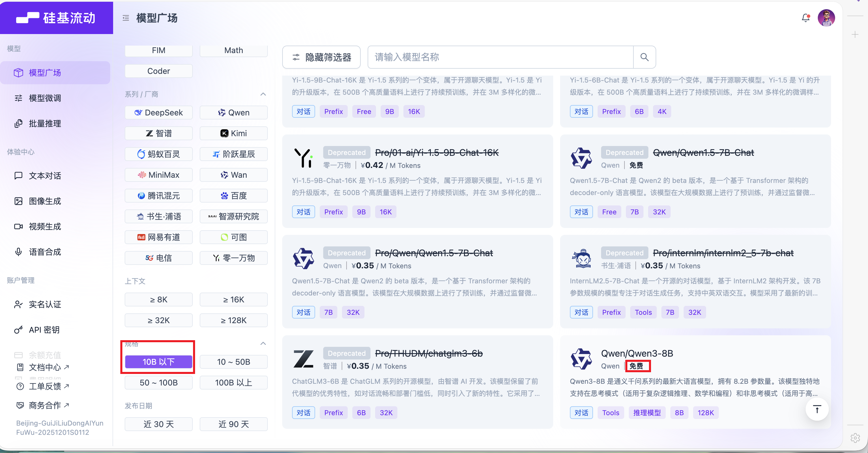The image size is (868, 453).
Task: Click the model name search field
Action: pyautogui.click(x=500, y=57)
